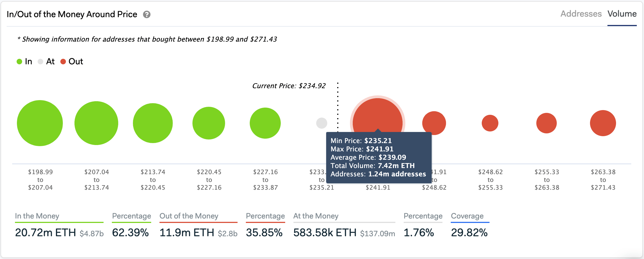The height and width of the screenshot is (259, 644).
Task: Click the Coverage heading
Action: point(467,216)
